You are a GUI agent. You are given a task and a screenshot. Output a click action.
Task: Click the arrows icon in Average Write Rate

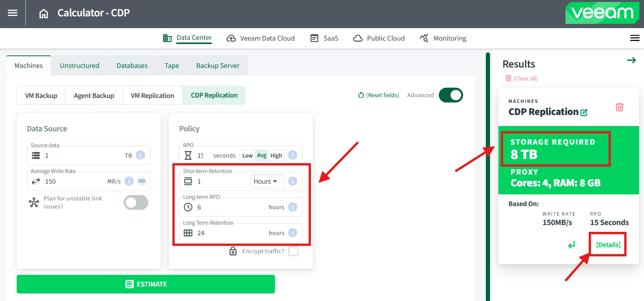pyautogui.click(x=36, y=181)
